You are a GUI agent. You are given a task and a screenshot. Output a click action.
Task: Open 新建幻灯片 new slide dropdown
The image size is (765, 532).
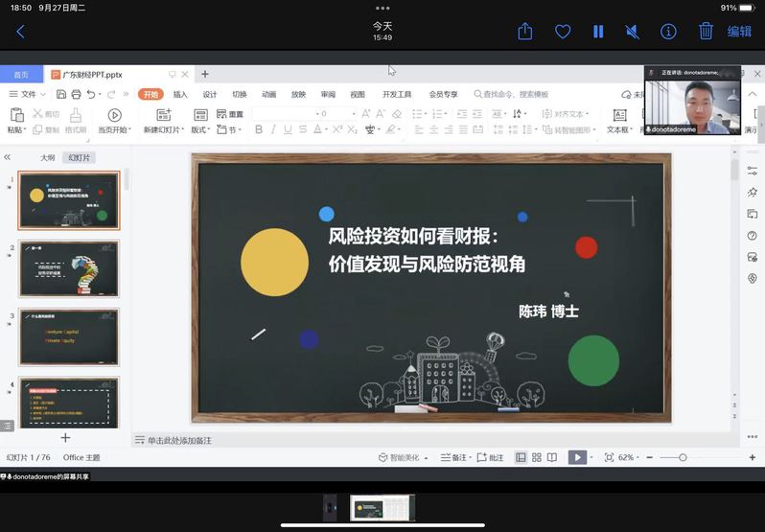click(162, 129)
